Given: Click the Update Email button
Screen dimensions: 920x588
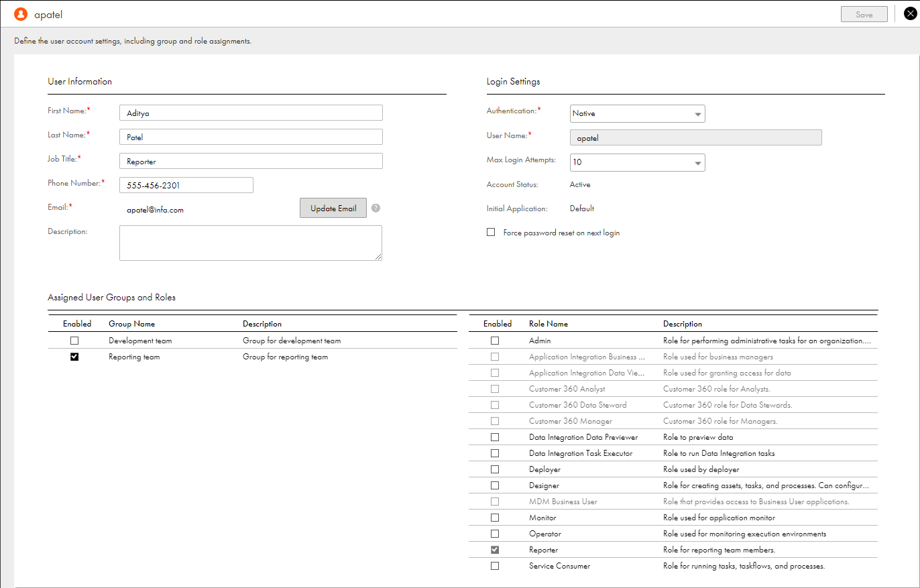Looking at the screenshot, I should point(333,209).
